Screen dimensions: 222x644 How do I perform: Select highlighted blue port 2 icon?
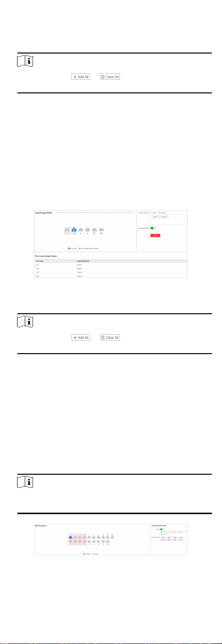(x=74, y=230)
